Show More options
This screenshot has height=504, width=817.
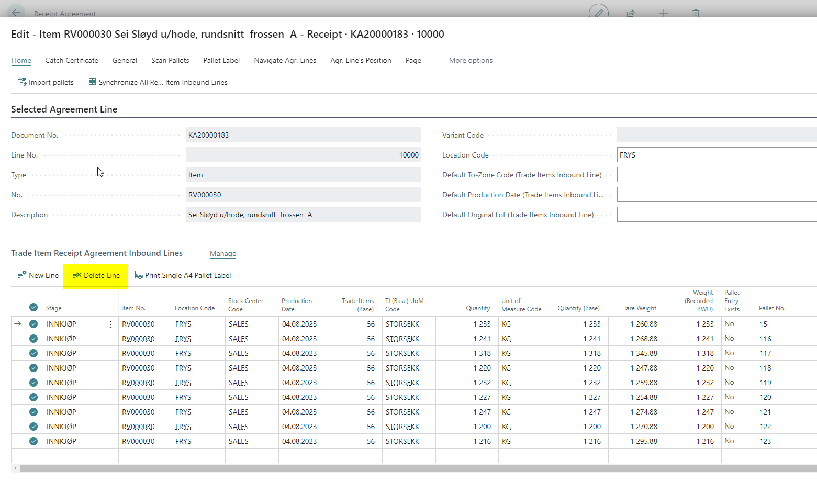point(471,60)
